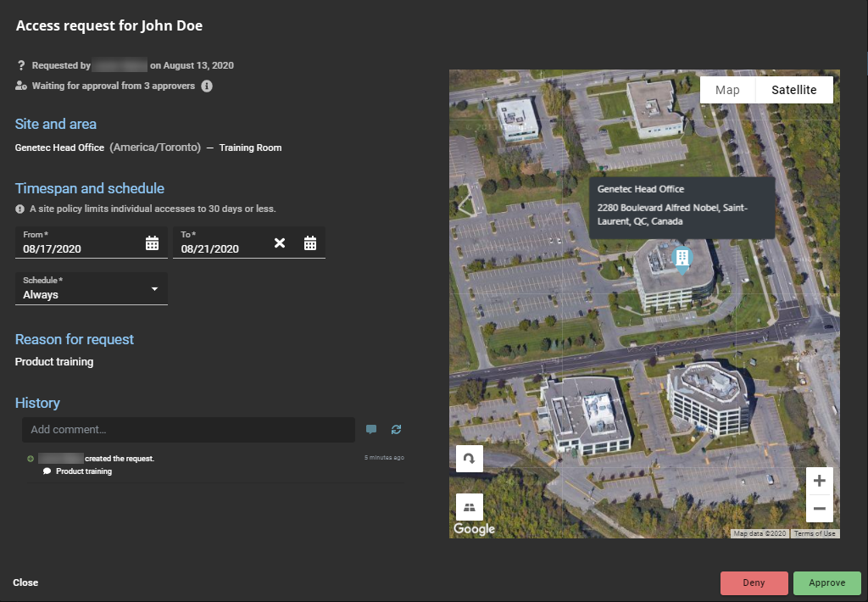Viewport: 868px width, 602px height.
Task: Open Google Maps Terms of Use
Action: (815, 533)
